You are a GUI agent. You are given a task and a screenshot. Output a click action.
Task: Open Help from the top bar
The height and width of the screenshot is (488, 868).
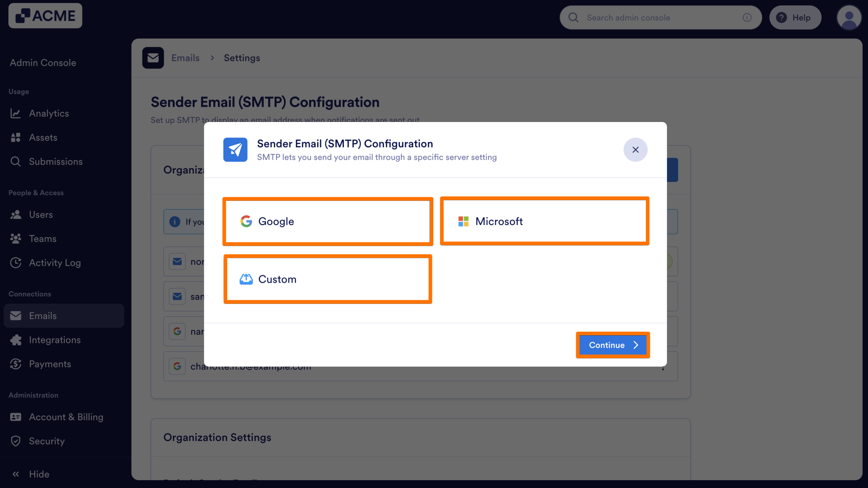point(795,18)
